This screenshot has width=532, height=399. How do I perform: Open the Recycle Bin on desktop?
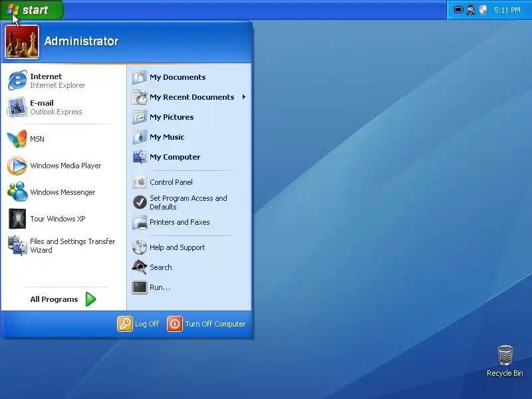click(x=505, y=361)
